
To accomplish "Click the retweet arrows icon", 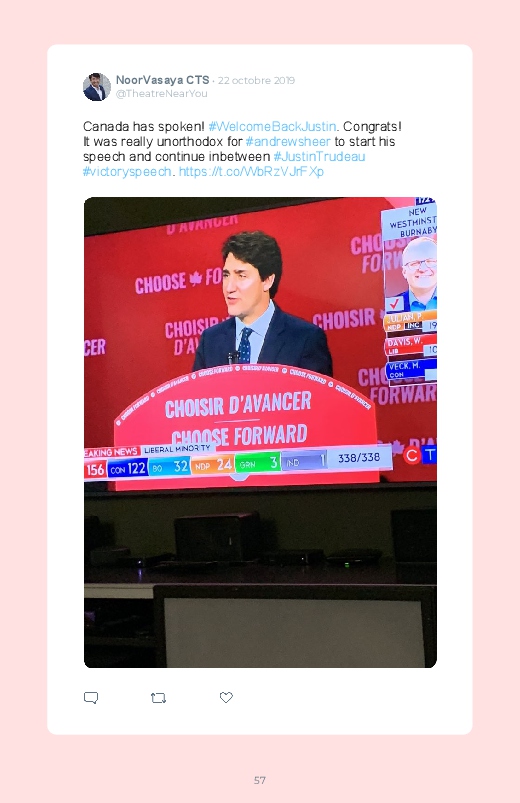I will point(158,698).
